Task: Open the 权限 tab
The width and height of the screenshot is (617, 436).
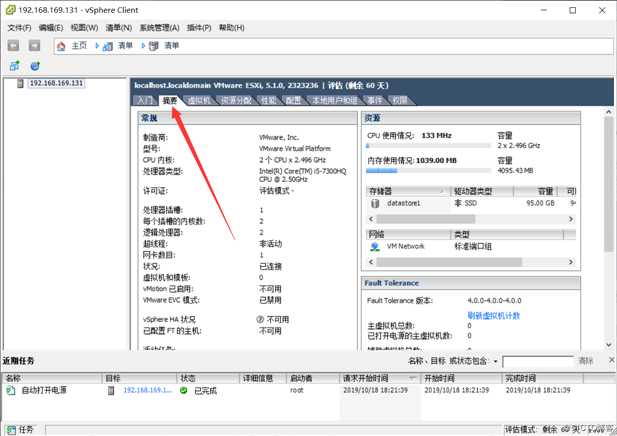Action: click(x=400, y=100)
